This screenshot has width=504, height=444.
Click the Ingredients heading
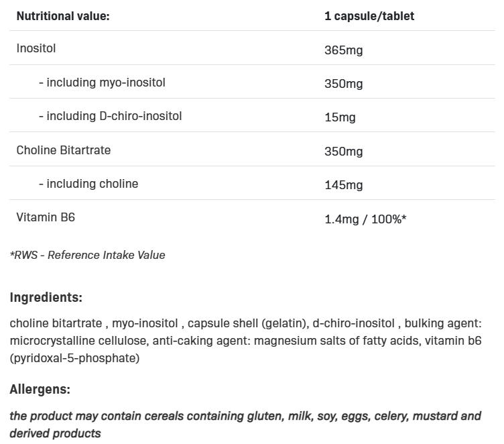click(x=46, y=297)
